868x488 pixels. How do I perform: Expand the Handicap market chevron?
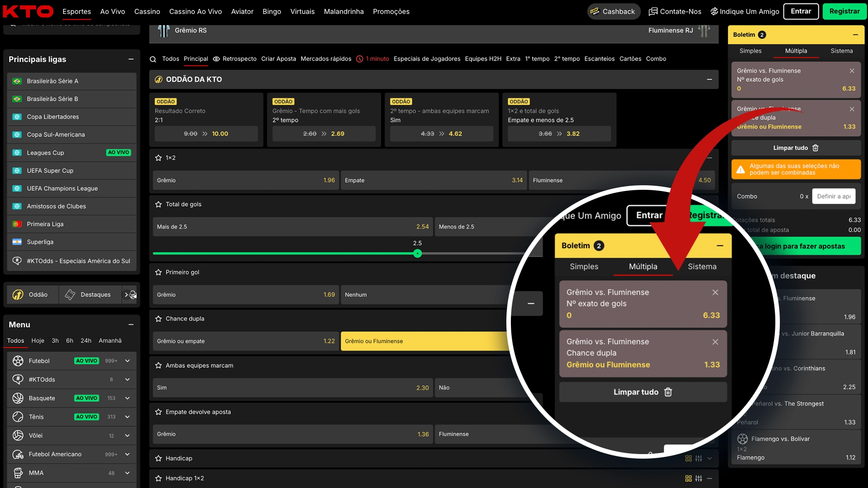[x=709, y=459]
